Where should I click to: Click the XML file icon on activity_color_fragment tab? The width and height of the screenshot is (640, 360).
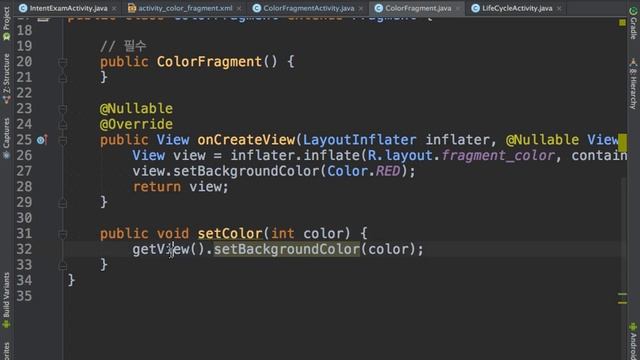click(x=131, y=8)
